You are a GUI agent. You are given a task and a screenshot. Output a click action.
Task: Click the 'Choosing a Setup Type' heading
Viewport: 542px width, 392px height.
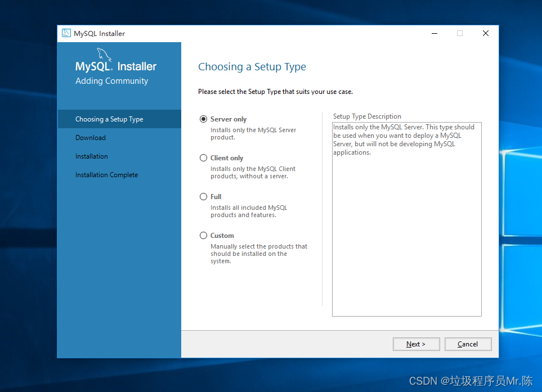pos(252,67)
